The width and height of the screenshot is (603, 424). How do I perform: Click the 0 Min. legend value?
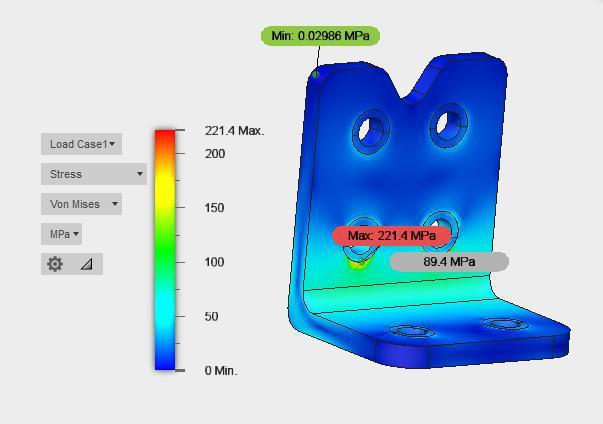[x=221, y=371]
